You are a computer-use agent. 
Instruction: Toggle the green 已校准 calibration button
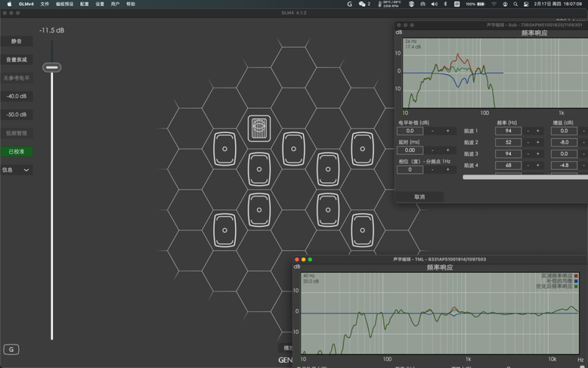[x=16, y=152]
